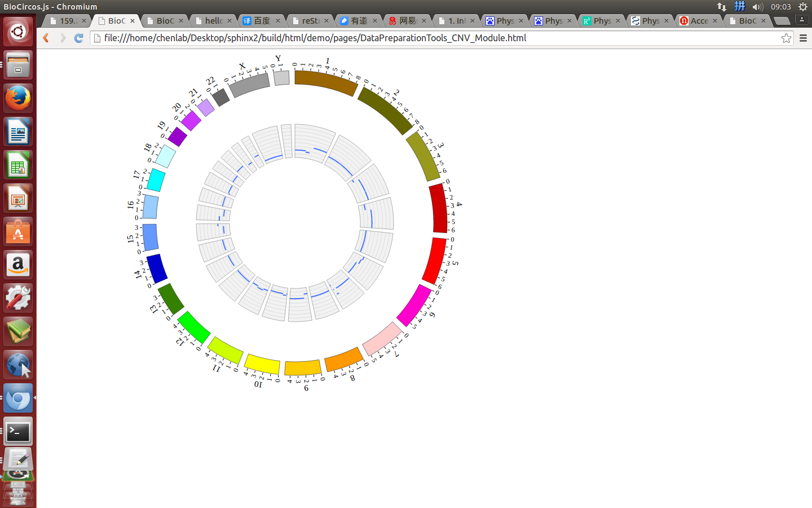Switch to the 1. Int tab
This screenshot has width=812, height=508.
pyautogui.click(x=456, y=21)
